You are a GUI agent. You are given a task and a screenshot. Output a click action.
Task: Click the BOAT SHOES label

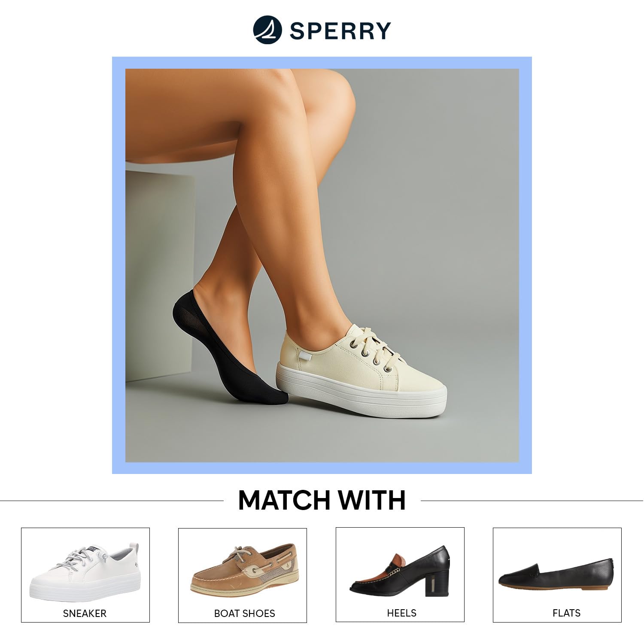[244, 614]
